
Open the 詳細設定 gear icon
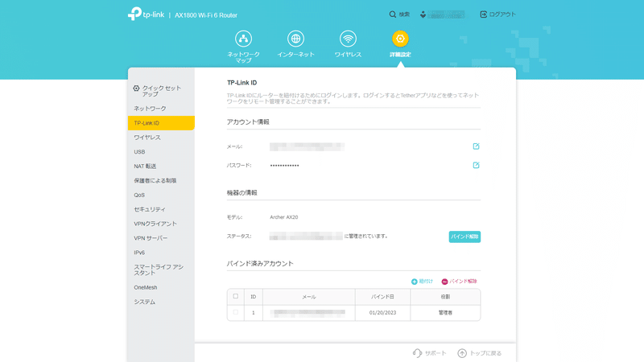[400, 39]
